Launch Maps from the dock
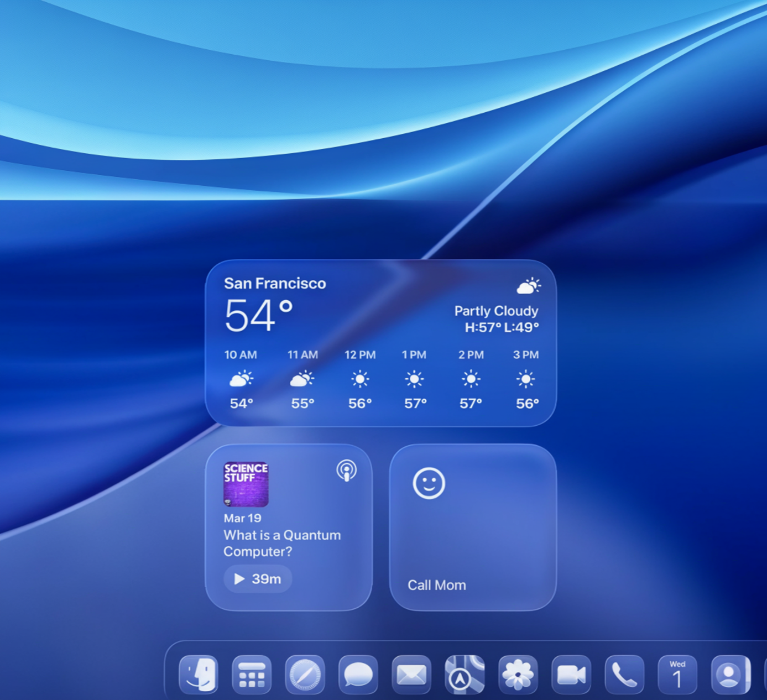Image resolution: width=767 pixels, height=700 pixels. pos(465,674)
